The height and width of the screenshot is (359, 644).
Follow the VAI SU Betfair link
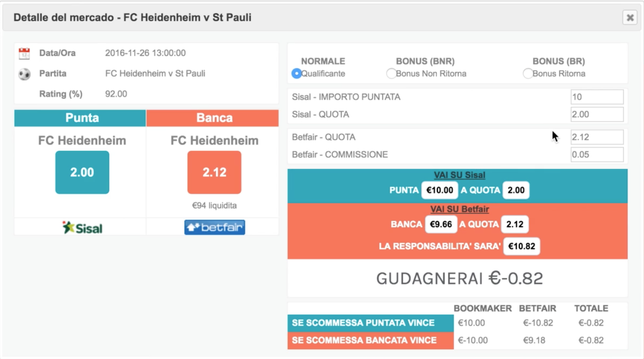pos(459,209)
